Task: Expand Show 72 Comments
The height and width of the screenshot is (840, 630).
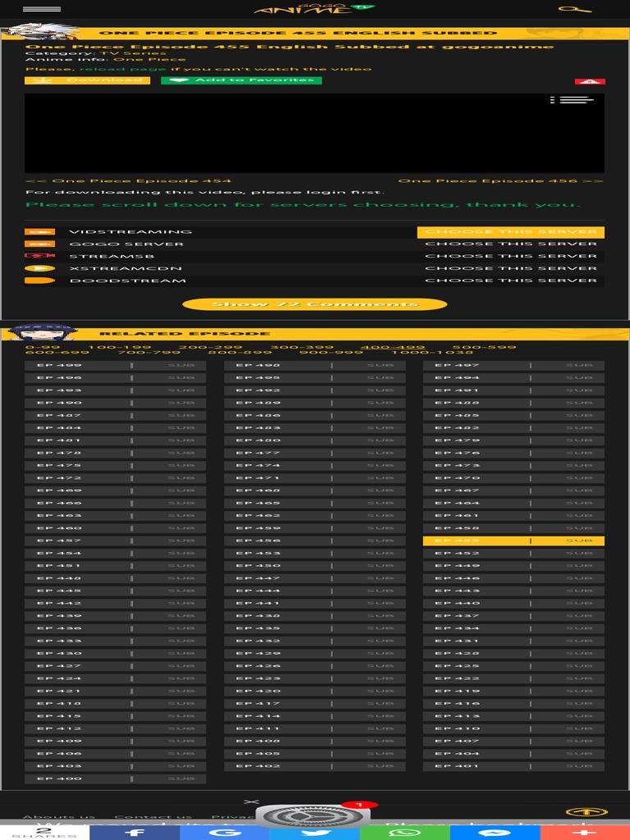Action: (314, 304)
